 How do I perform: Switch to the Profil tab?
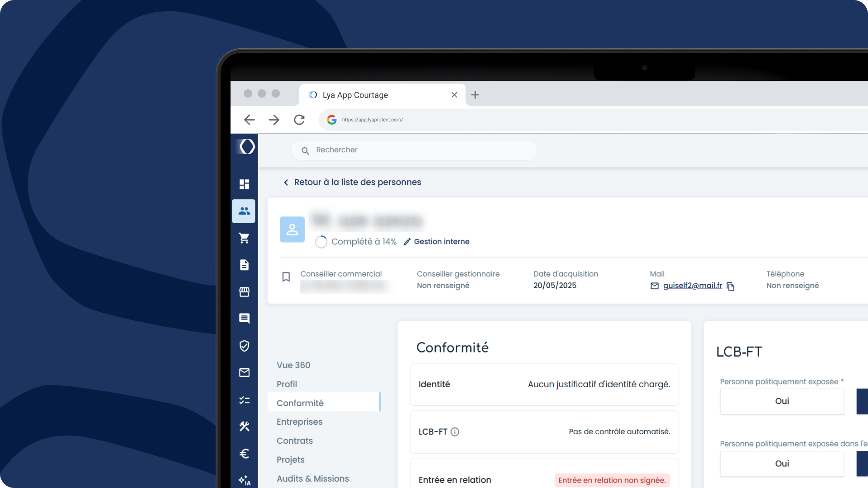pos(287,384)
